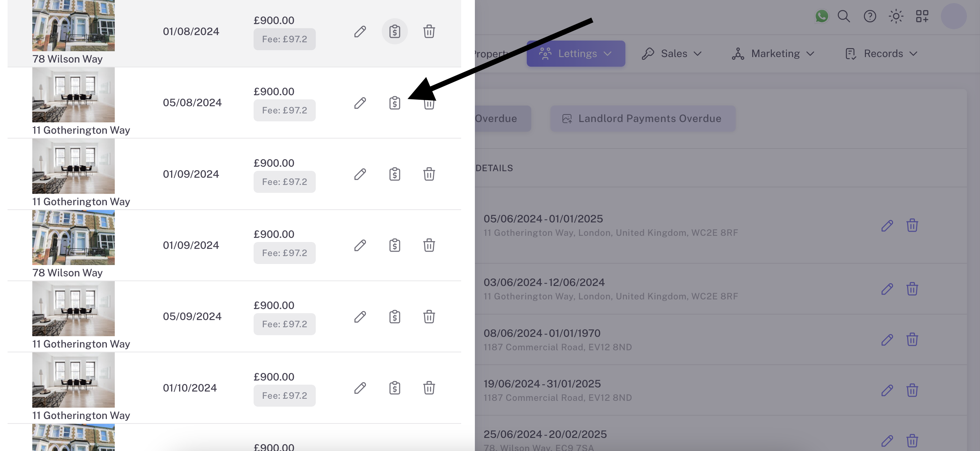Click the Fee: £97.2 badge for 05/09/2024
Image resolution: width=980 pixels, height=451 pixels.
(x=284, y=324)
